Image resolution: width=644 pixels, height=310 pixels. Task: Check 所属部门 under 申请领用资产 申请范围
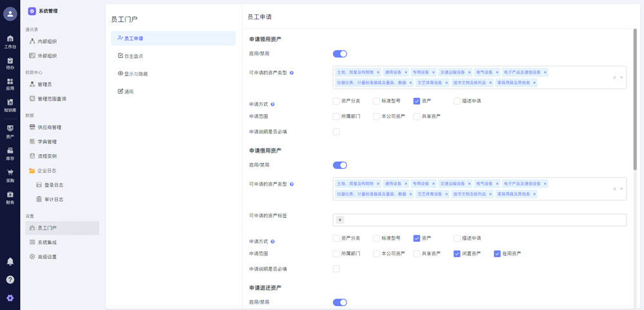[336, 117]
